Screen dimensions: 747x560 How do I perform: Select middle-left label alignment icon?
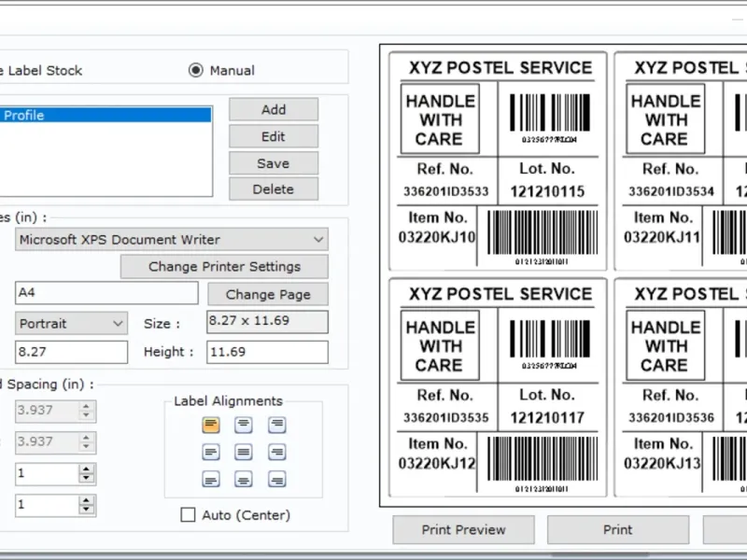coord(211,452)
